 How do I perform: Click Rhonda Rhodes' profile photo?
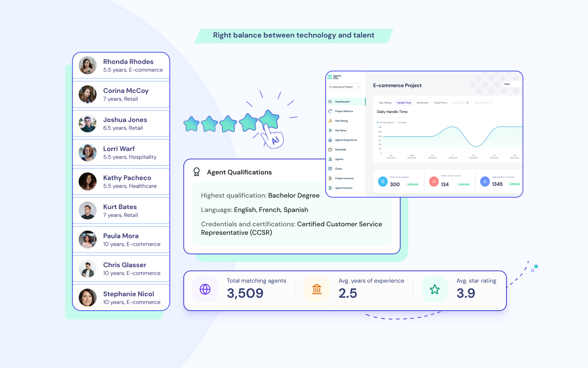click(87, 66)
